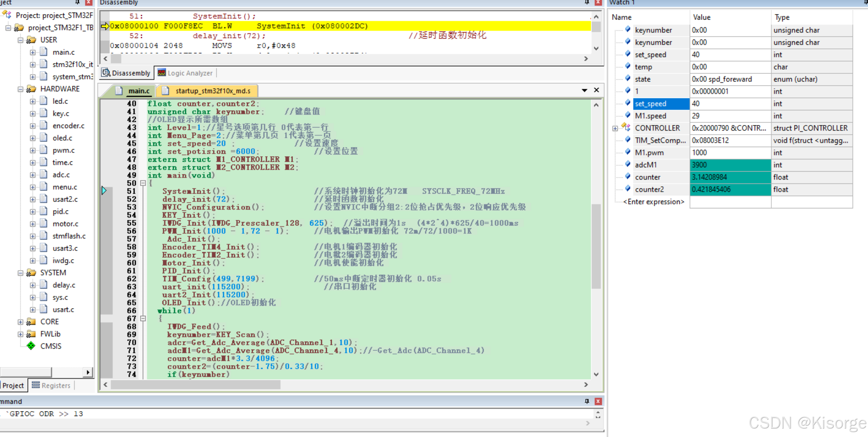Screen dimensions: 868x437
Task: Click the HARDWARE folder icon
Action: 31,89
